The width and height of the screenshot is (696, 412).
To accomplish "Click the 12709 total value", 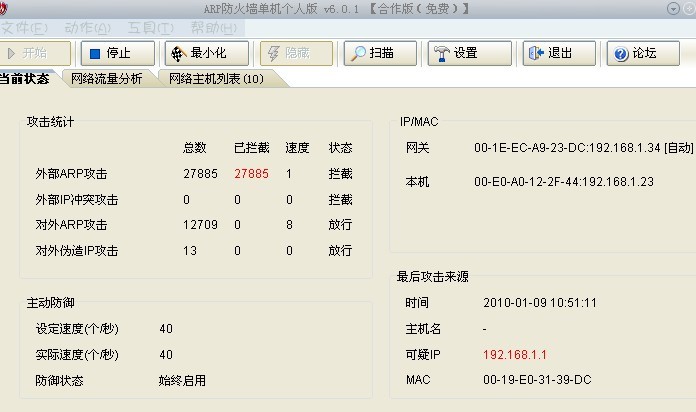I will coord(200,225).
